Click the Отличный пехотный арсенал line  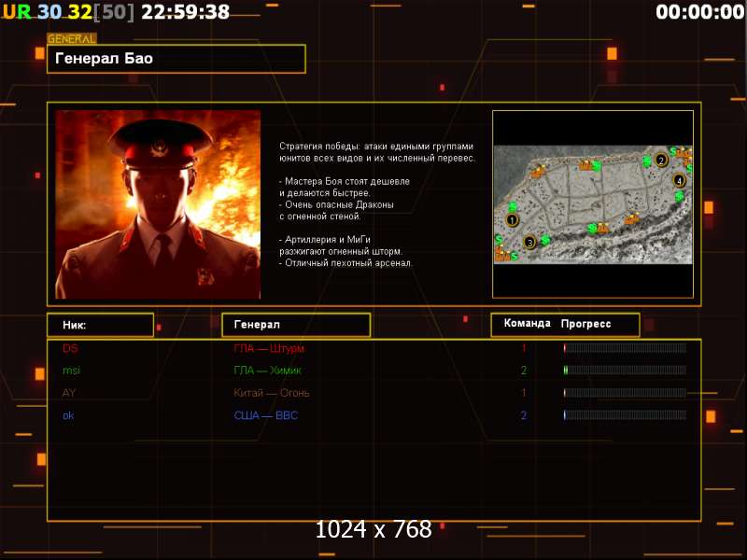pos(345,263)
